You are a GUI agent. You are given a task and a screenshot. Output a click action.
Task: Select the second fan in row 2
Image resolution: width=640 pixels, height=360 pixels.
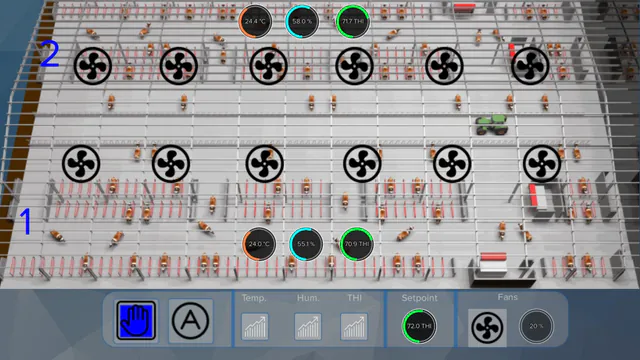tap(179, 66)
